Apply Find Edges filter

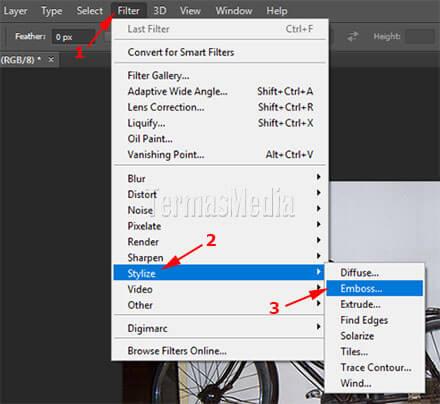[x=374, y=320]
